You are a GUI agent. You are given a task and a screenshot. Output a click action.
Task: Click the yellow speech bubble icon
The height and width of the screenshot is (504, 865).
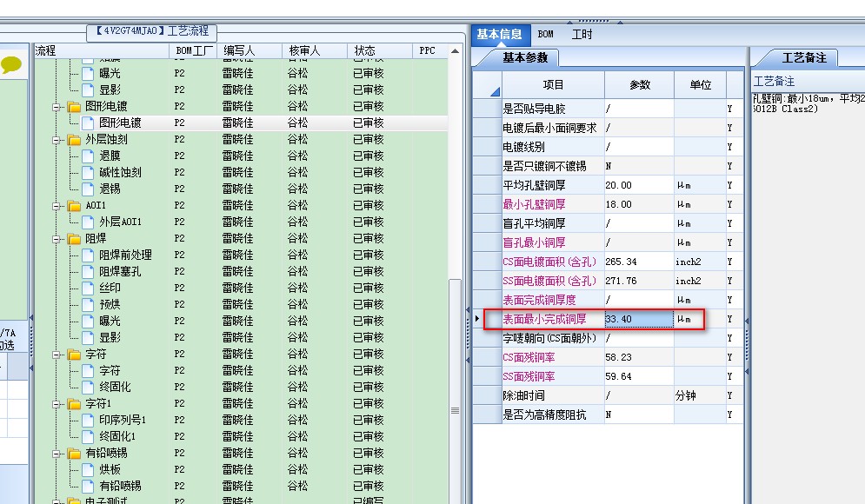point(11,65)
